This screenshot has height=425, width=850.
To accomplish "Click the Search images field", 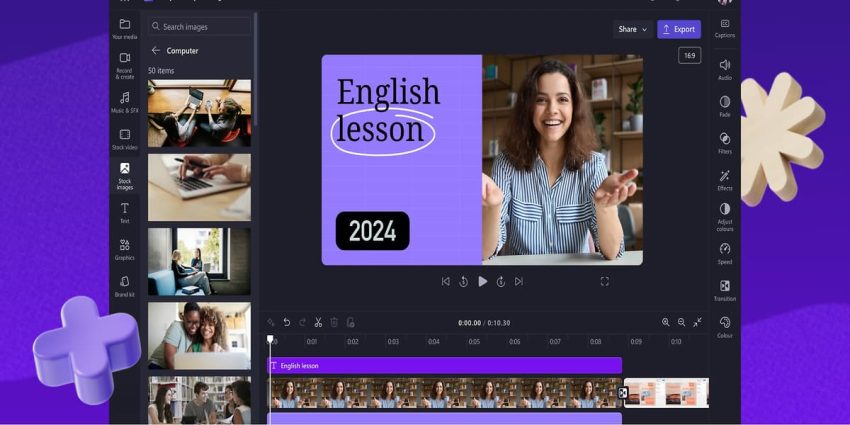I will coord(199,27).
